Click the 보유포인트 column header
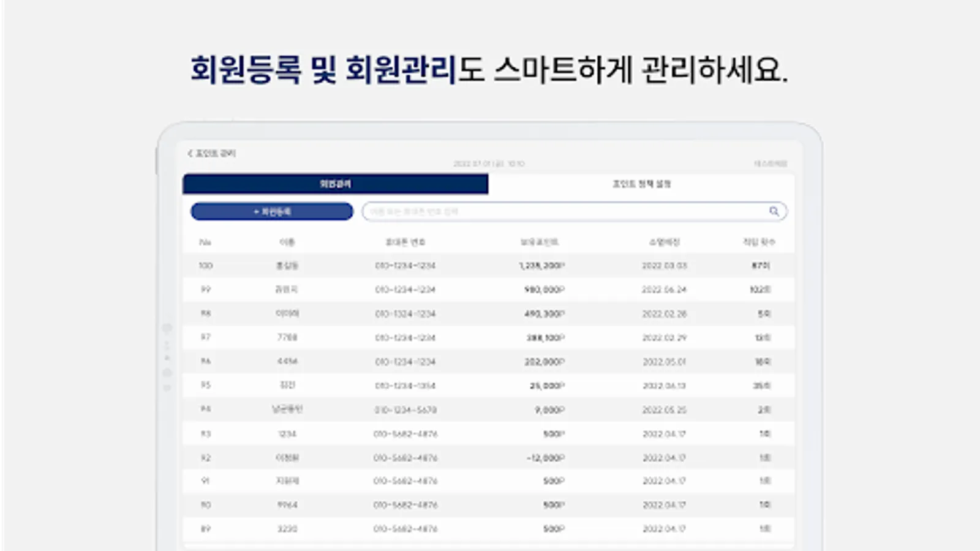Viewport: 980px width, 551px height. coord(540,242)
